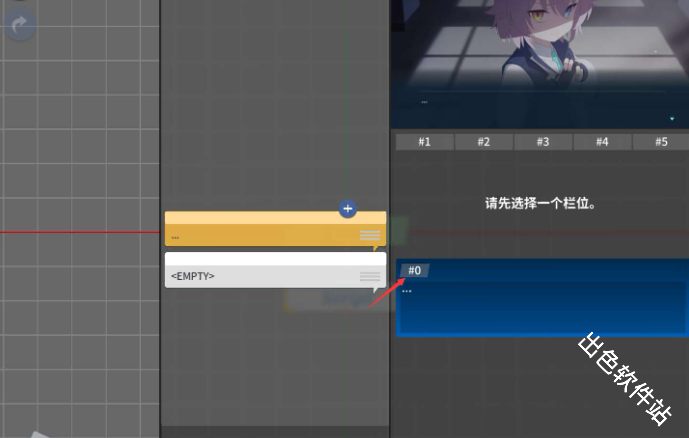Open slot tab #5
The width and height of the screenshot is (689, 438).
pos(661,142)
